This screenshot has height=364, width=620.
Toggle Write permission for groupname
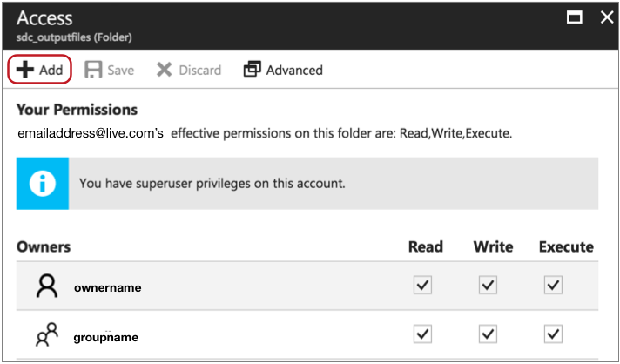pos(488,334)
